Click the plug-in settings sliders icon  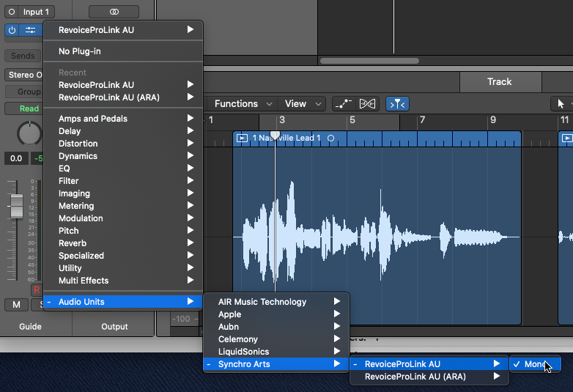coord(30,30)
